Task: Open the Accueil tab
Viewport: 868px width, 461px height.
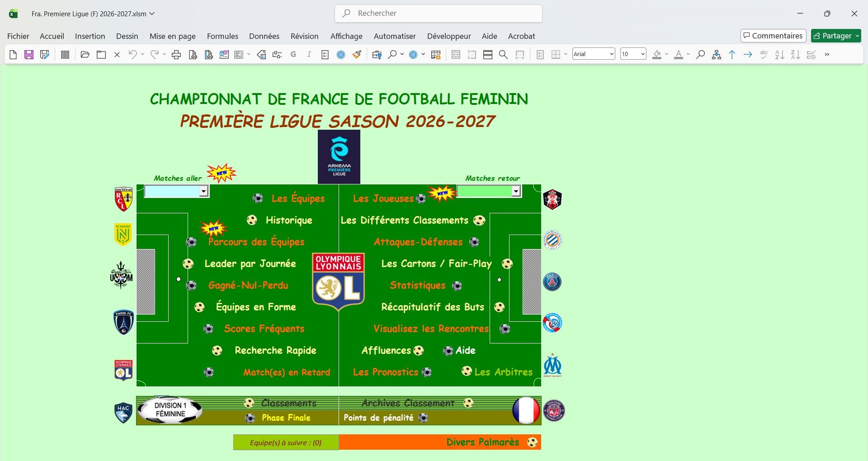Action: (x=52, y=36)
